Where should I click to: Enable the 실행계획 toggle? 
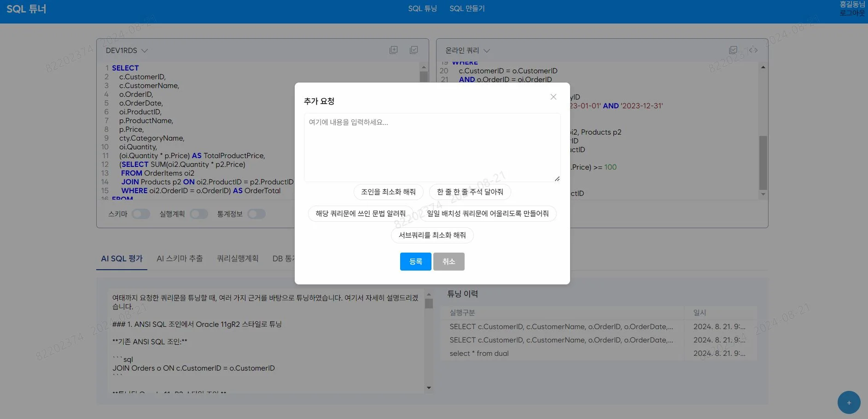pos(199,214)
